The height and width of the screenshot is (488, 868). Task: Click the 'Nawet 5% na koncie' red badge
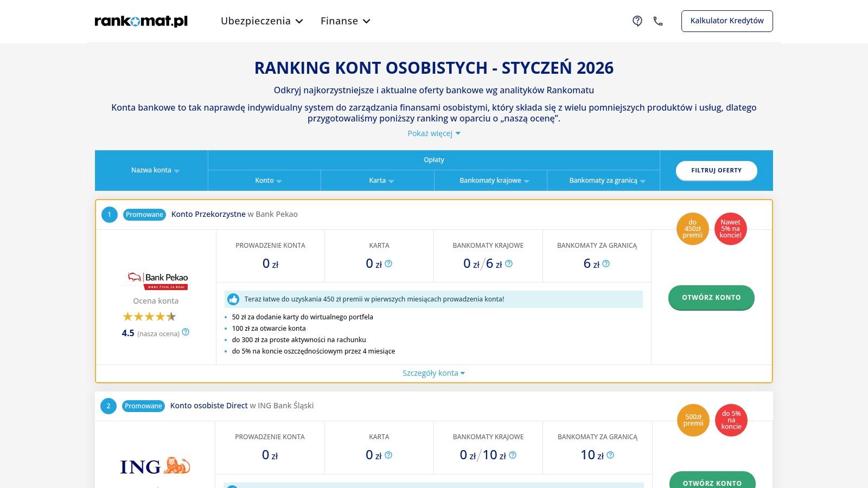point(731,229)
